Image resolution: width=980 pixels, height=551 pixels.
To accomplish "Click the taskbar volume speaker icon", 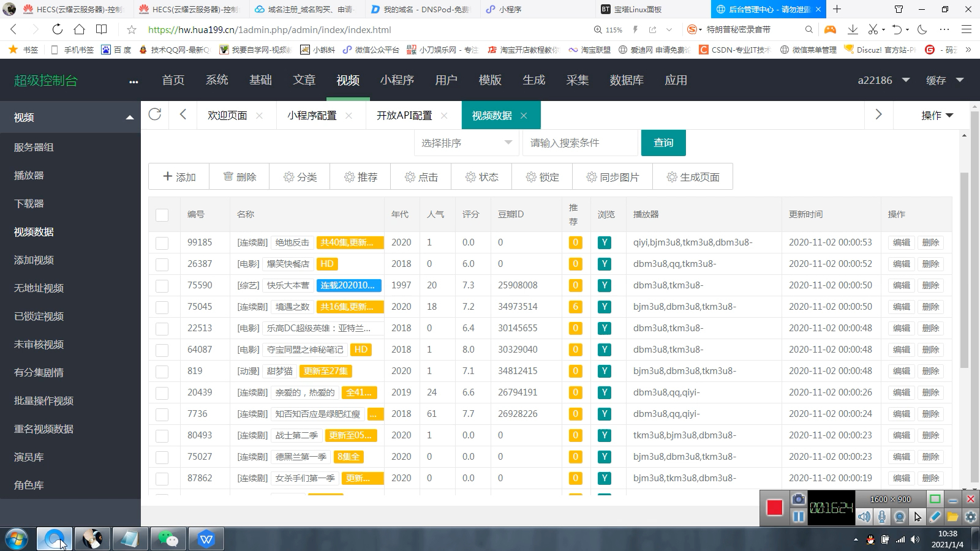I will (915, 539).
